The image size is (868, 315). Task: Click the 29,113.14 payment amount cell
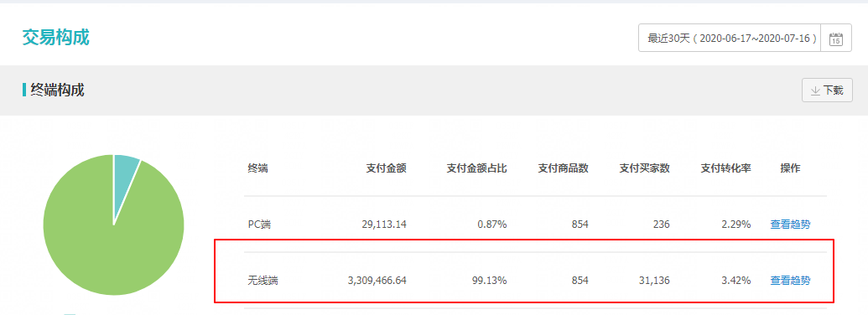(x=382, y=225)
